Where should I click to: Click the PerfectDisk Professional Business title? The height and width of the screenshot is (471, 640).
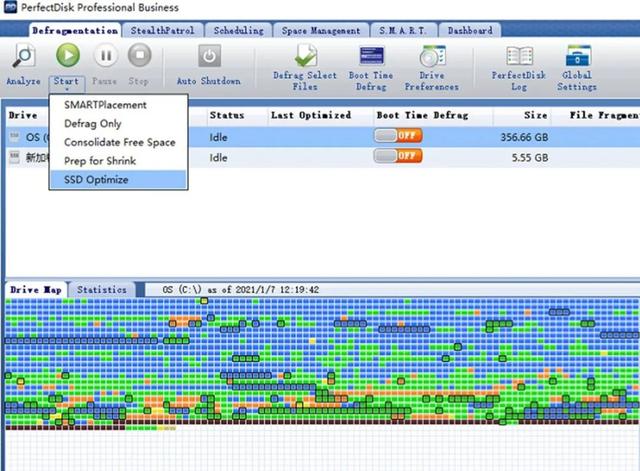(100, 7)
